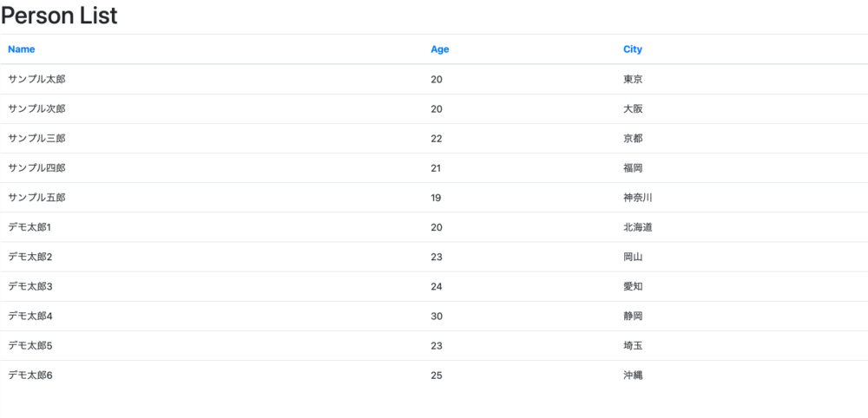Click the age 23 in デモ太郎2's row

pos(437,257)
